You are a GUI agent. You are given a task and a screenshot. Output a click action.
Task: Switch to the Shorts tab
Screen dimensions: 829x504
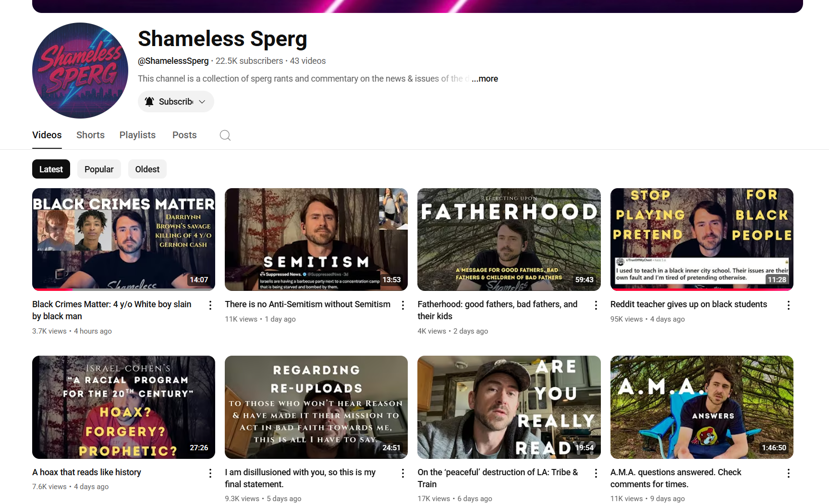[x=90, y=135]
